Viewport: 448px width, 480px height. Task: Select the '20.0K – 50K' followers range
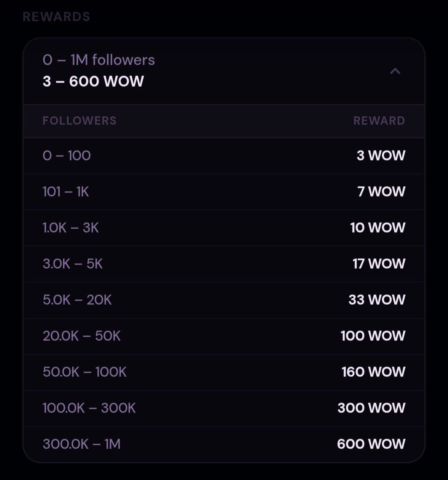(81, 336)
